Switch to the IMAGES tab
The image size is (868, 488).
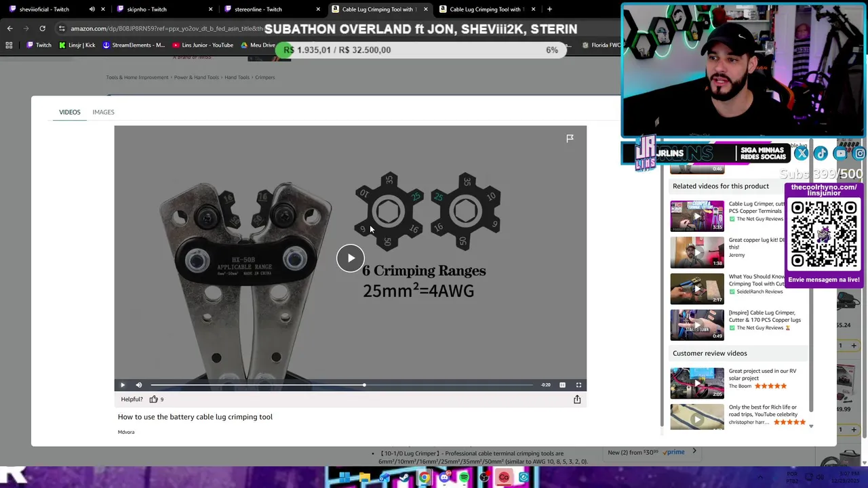pyautogui.click(x=103, y=112)
